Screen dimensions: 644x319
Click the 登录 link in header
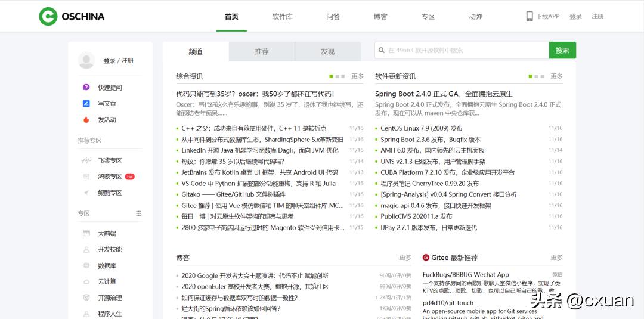[x=575, y=17]
